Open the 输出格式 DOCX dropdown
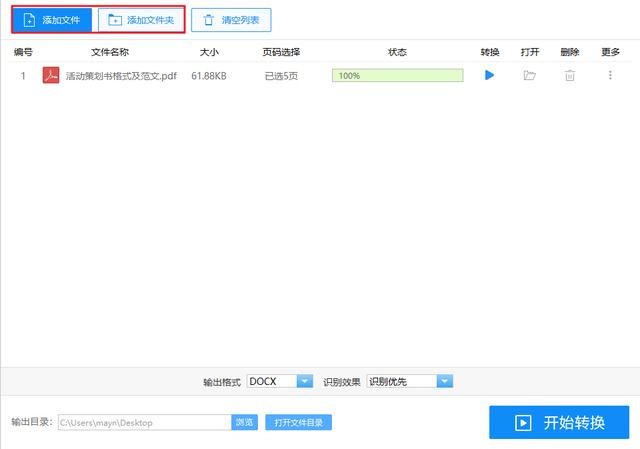Viewport: 640px width, 449px height. (280, 381)
